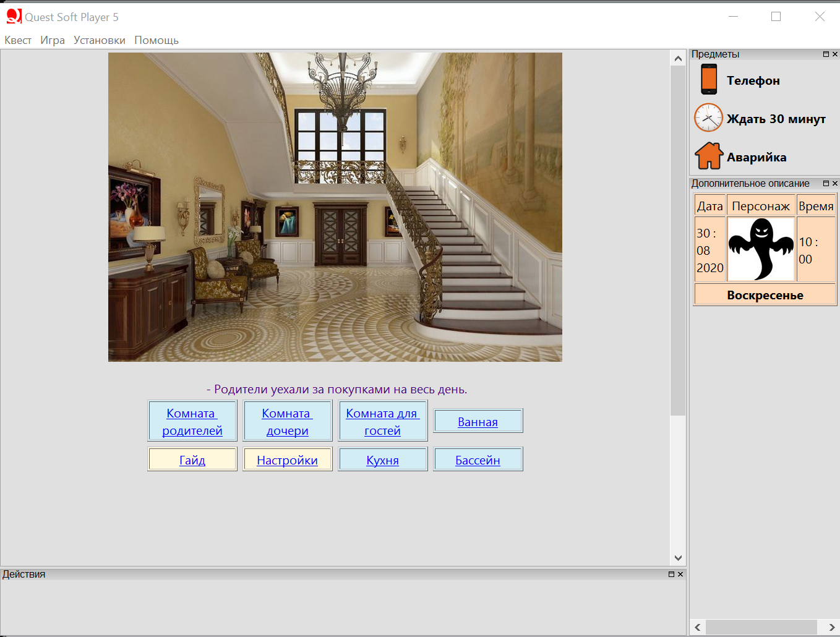This screenshot has width=840, height=637.
Task: Click the mansion hallway image
Action: (335, 207)
